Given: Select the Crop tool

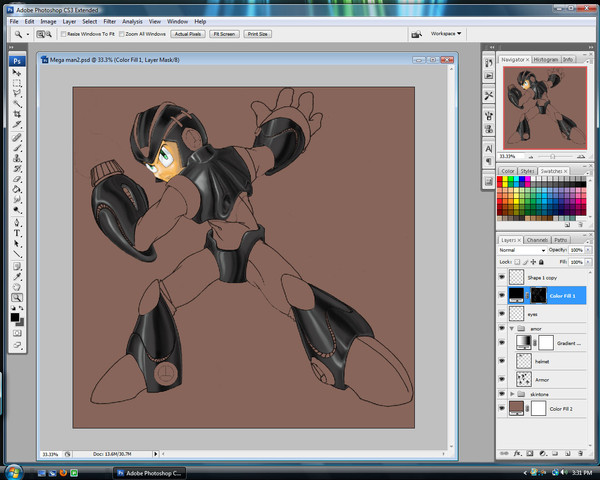Looking at the screenshot, I should [x=17, y=115].
